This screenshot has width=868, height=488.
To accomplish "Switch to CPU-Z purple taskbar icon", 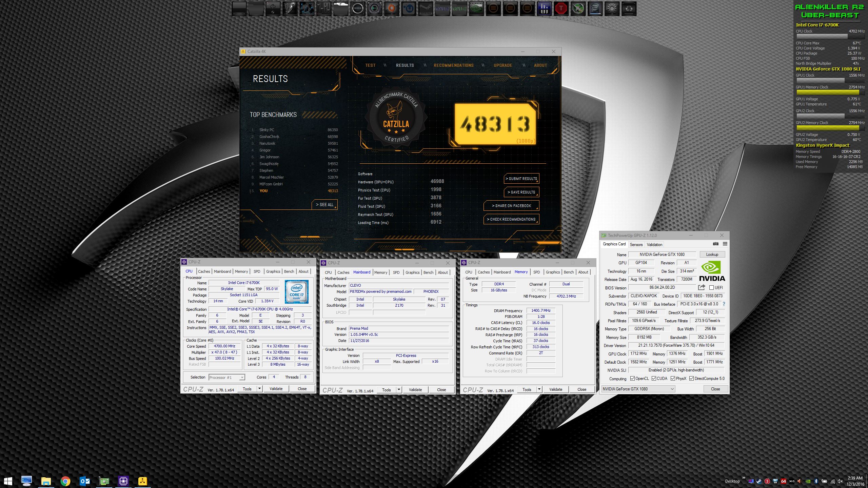I will tap(123, 481).
